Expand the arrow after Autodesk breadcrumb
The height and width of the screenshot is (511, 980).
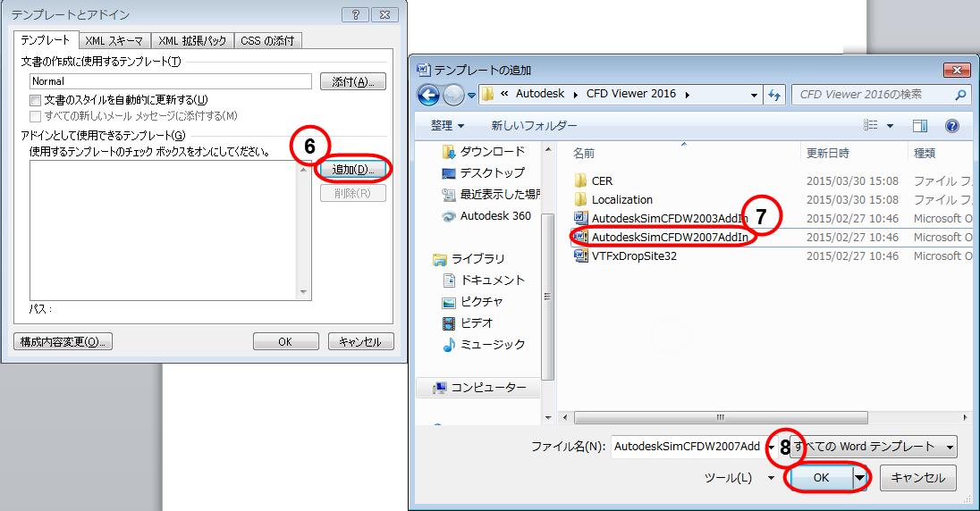(x=575, y=95)
